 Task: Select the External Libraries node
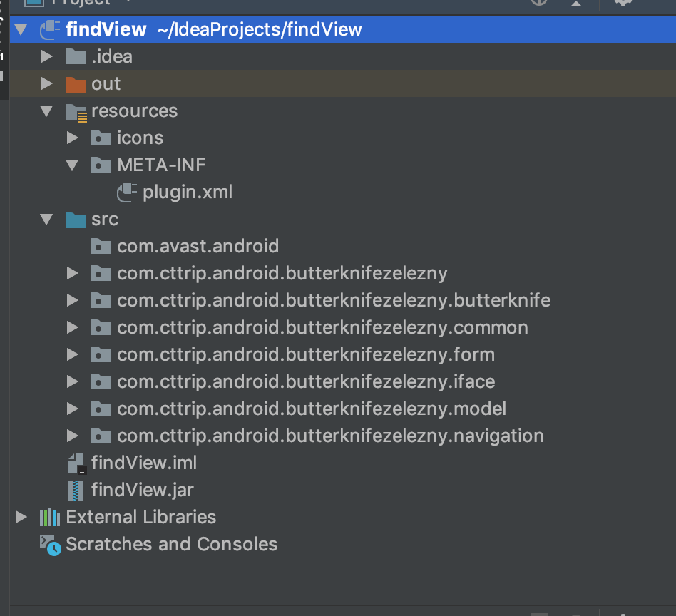pos(140,518)
